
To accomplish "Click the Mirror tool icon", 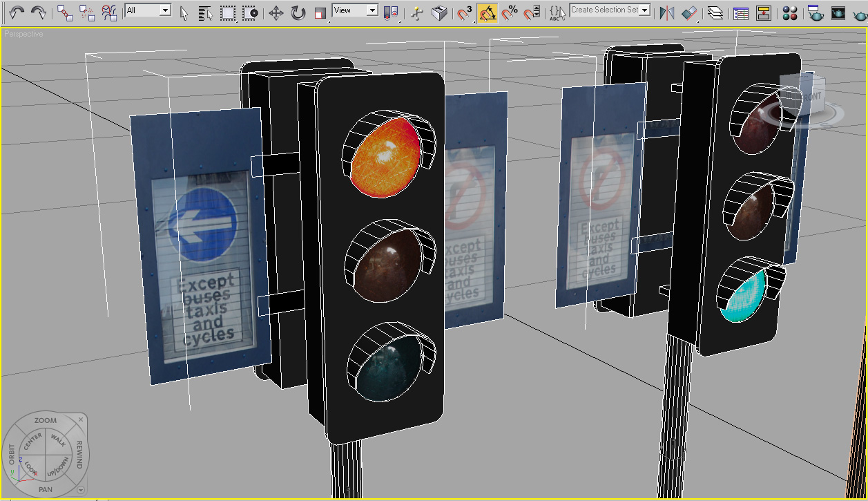I will pyautogui.click(x=666, y=12).
